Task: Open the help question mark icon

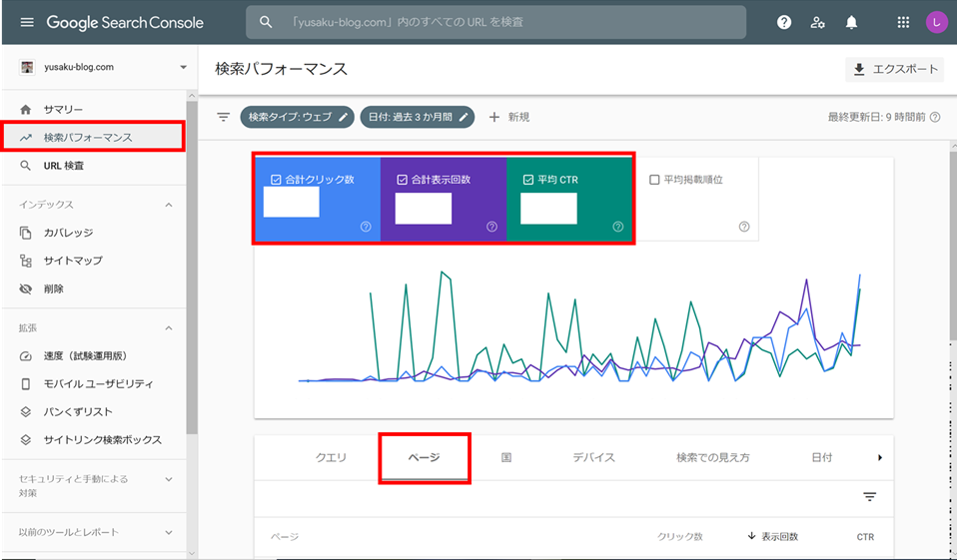Action: click(x=784, y=23)
